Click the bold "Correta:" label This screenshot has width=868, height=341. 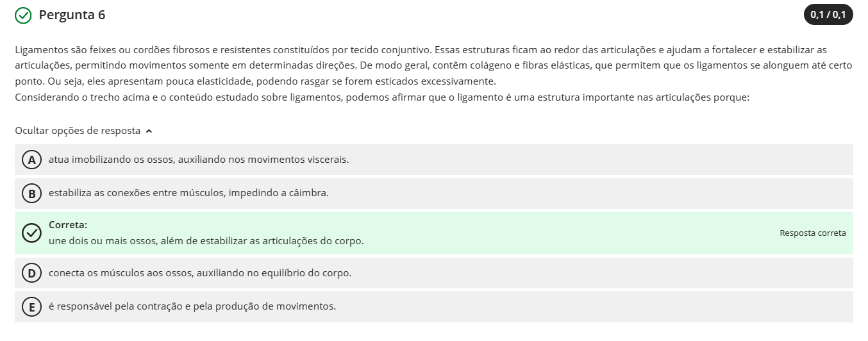pyautogui.click(x=68, y=225)
